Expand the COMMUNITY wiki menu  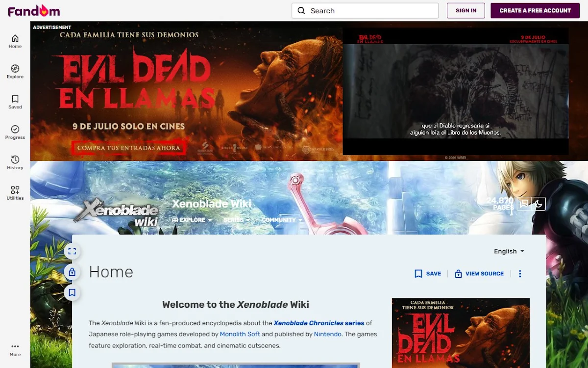(282, 220)
